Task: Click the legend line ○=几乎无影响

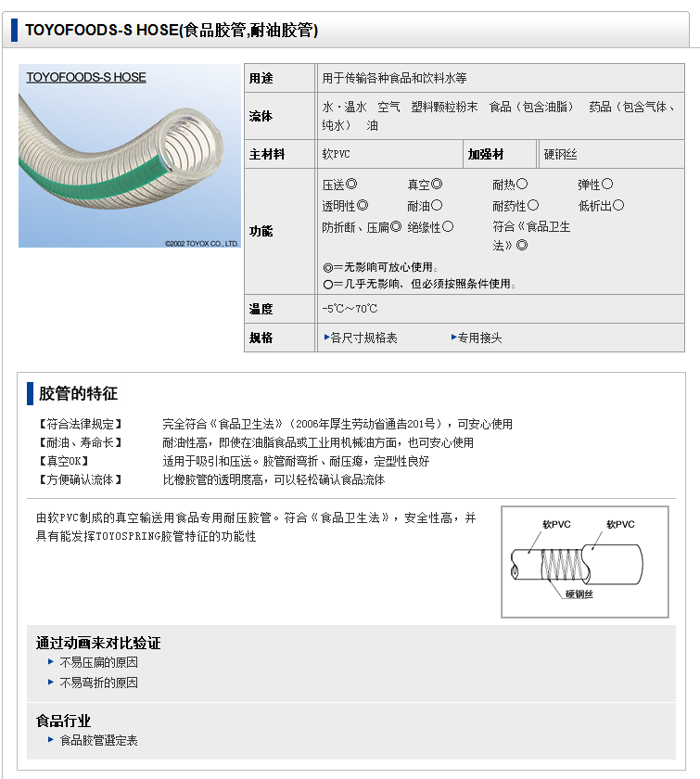Action: coord(419,284)
